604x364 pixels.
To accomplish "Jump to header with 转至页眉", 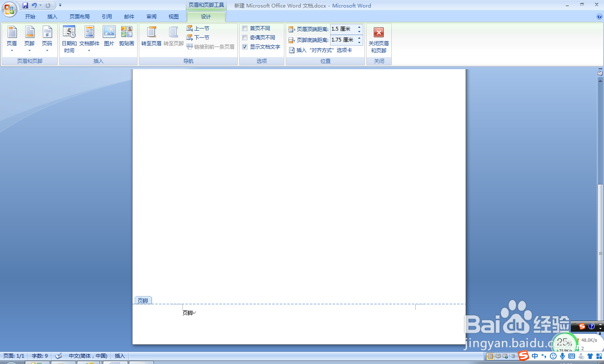I will [x=151, y=36].
